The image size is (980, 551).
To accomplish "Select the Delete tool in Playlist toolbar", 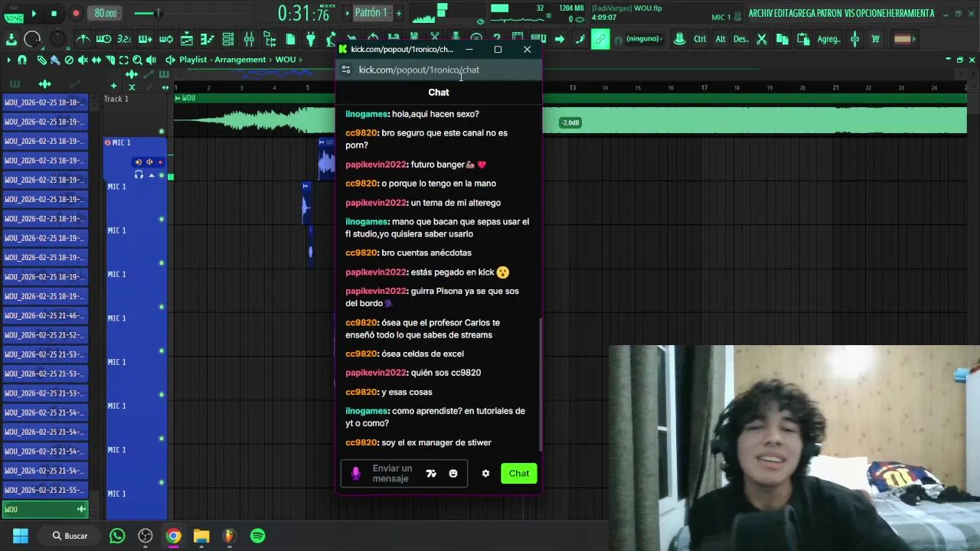I will (69, 60).
